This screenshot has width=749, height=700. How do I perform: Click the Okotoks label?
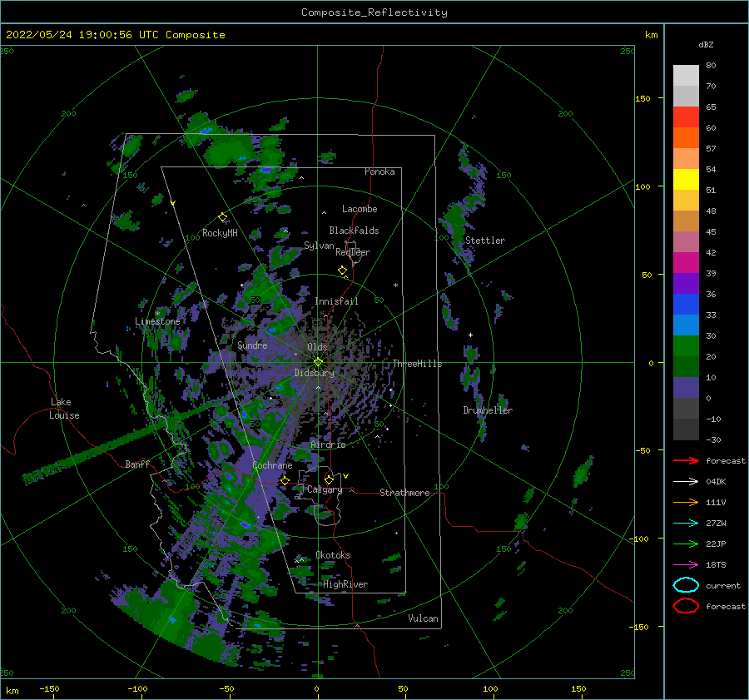coord(333,555)
